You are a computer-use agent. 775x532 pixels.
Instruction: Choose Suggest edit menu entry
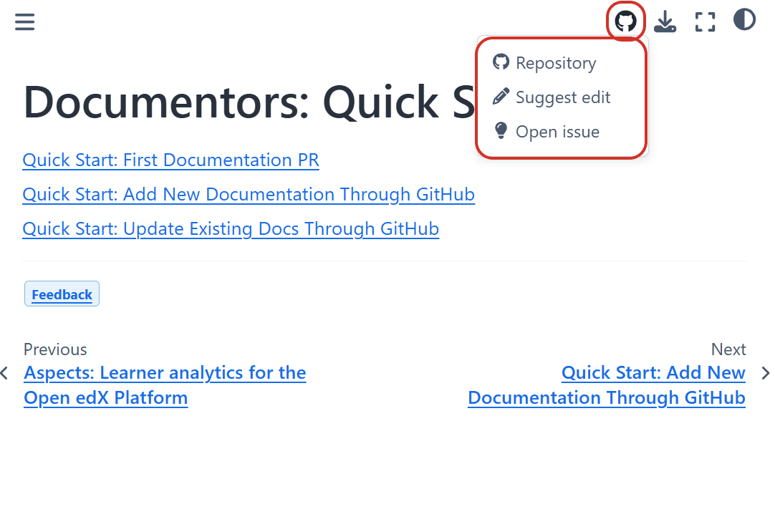tap(562, 97)
